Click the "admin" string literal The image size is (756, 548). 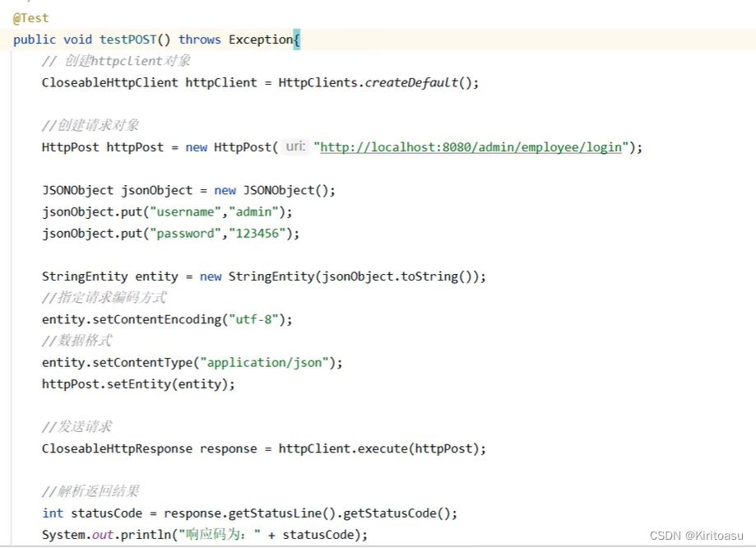[253, 211]
